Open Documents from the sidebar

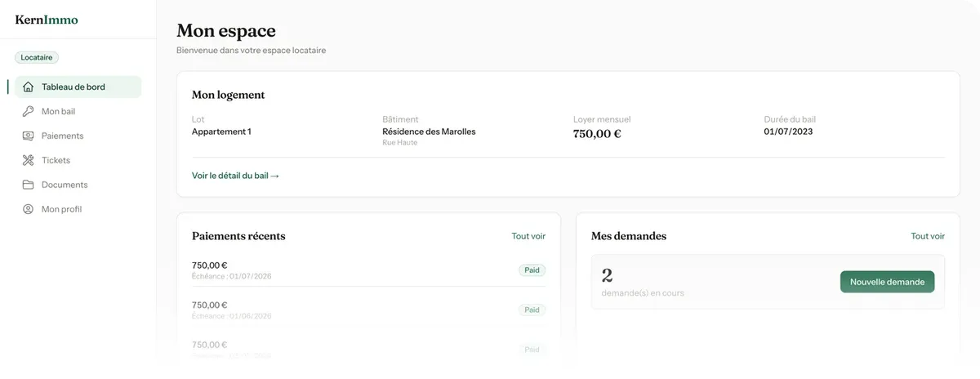tap(78, 185)
